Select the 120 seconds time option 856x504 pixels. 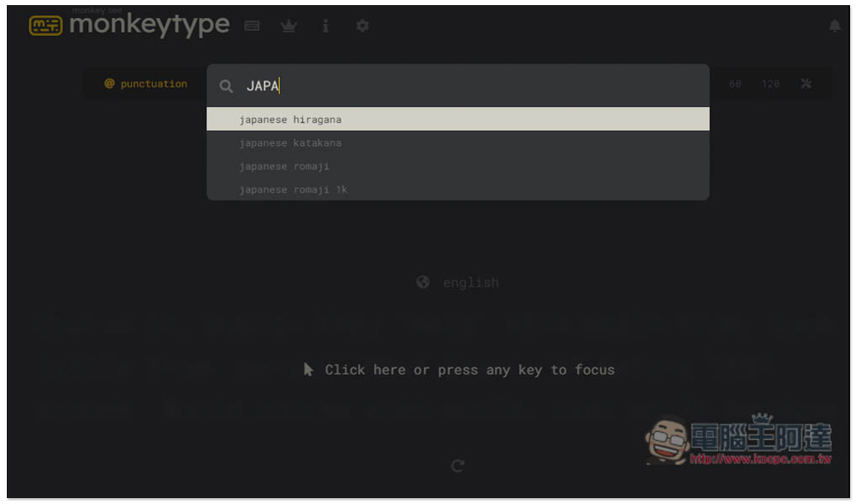tap(770, 84)
